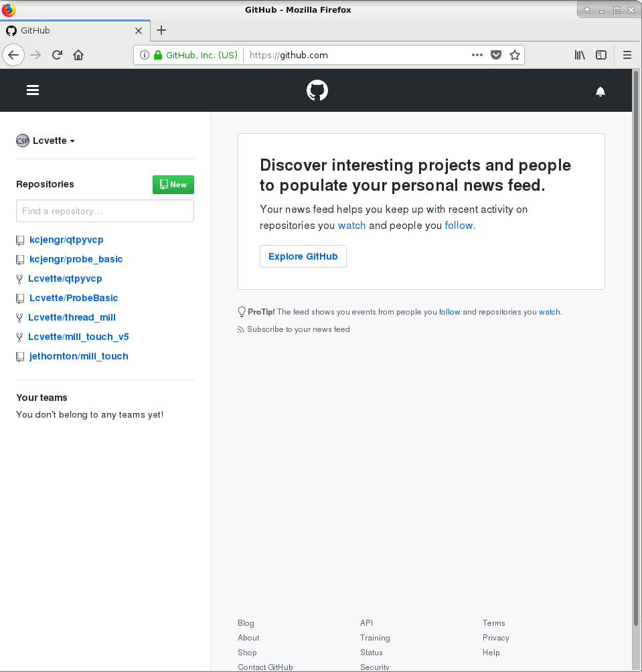Click the 'Your teams' heading
This screenshot has height=672, width=642.
pyautogui.click(x=42, y=398)
